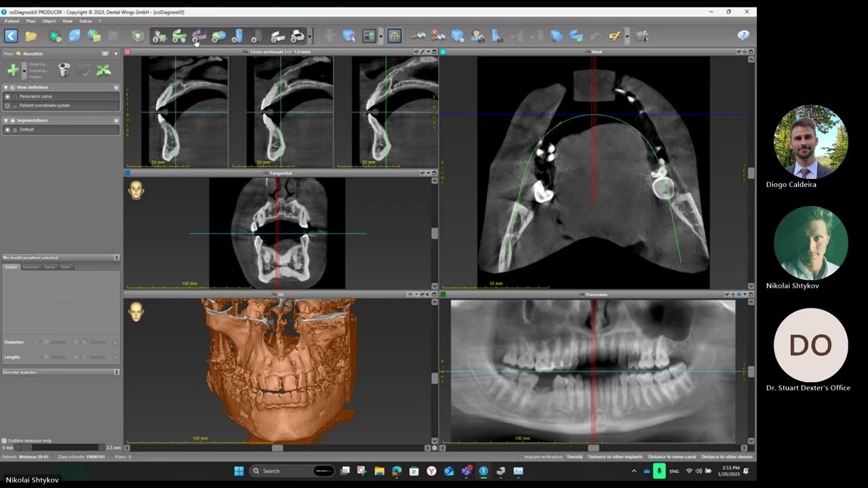The height and width of the screenshot is (488, 868).
Task: Select the green cube toolbar icon
Action: point(138,36)
